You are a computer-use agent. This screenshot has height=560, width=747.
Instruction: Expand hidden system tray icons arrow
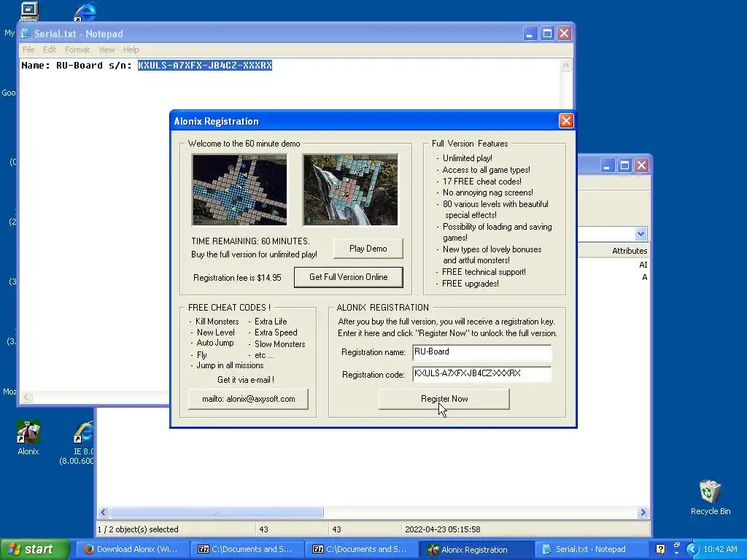coord(692,550)
